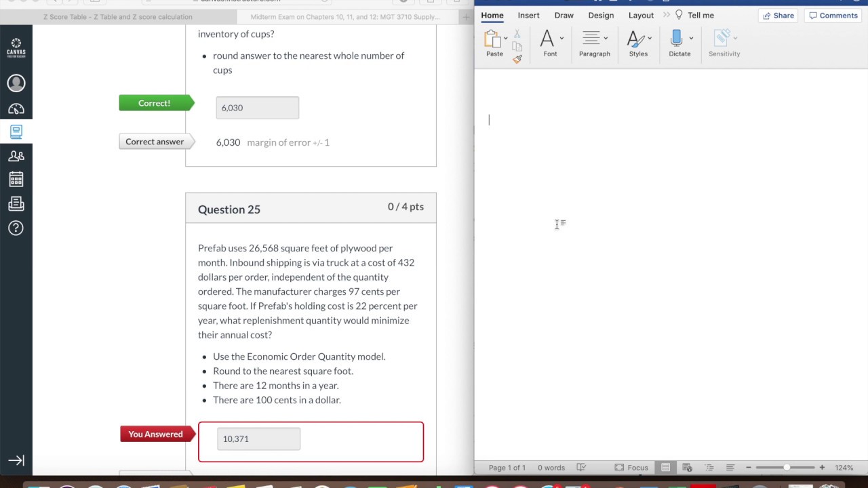This screenshot has width=868, height=488.
Task: Select the Format Painter brush icon
Action: [517, 59]
